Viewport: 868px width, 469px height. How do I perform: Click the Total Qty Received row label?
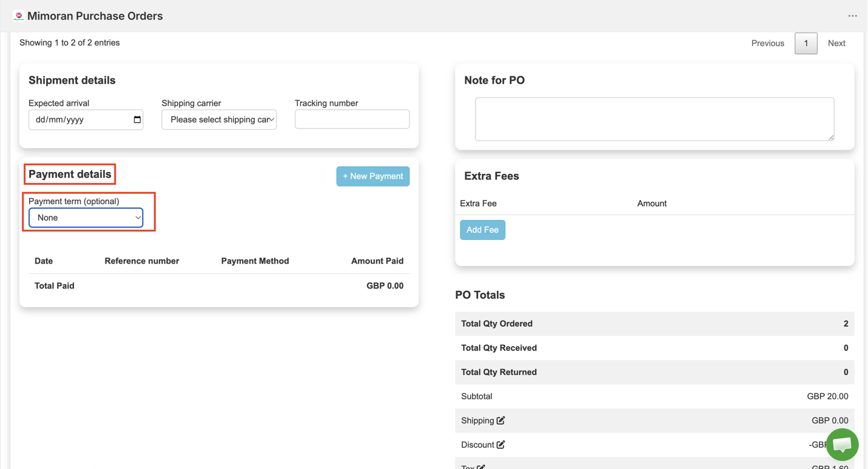point(499,348)
